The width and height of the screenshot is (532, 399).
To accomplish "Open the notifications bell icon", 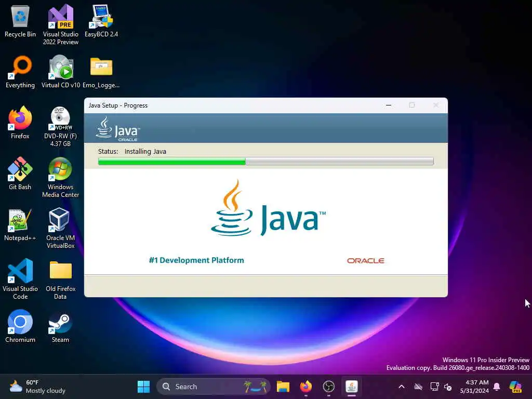I will point(497,387).
